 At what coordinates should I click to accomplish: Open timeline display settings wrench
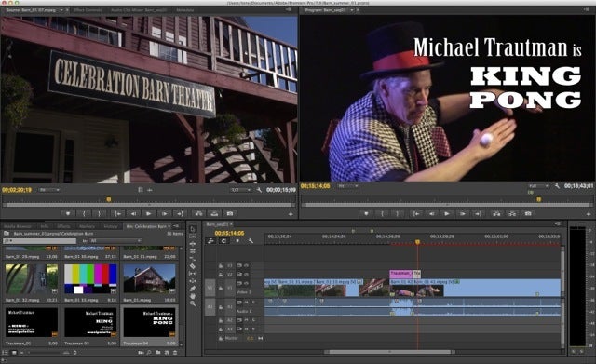(251, 241)
